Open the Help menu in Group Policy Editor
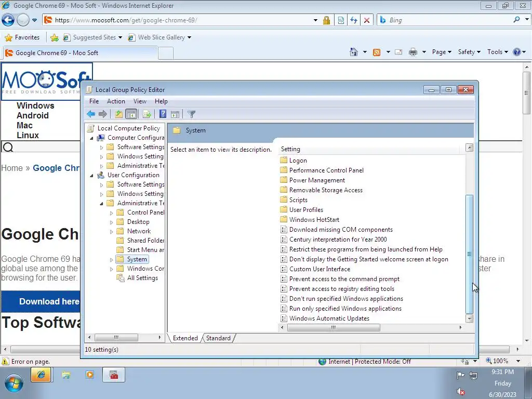 pyautogui.click(x=161, y=101)
